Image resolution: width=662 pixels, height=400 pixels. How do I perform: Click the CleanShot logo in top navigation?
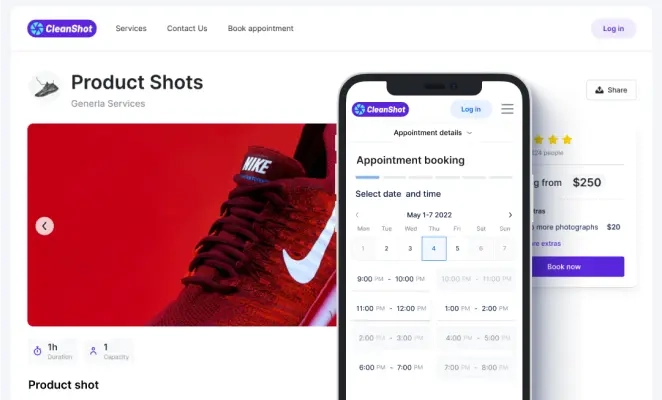(x=62, y=29)
